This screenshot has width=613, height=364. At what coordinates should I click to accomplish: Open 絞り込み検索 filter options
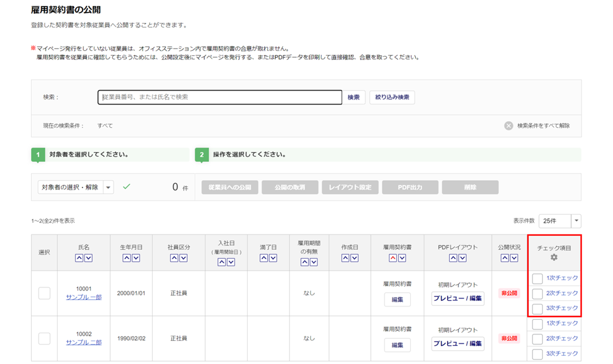392,98
